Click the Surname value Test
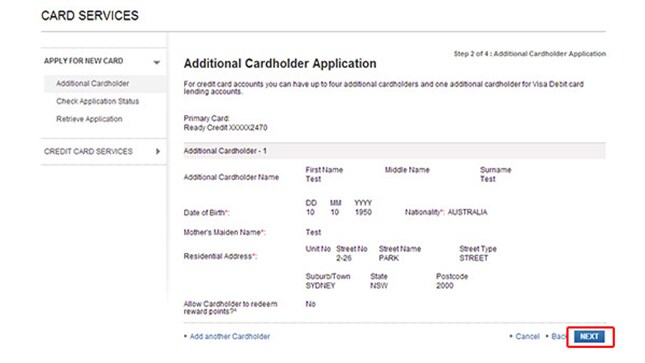 point(488,179)
